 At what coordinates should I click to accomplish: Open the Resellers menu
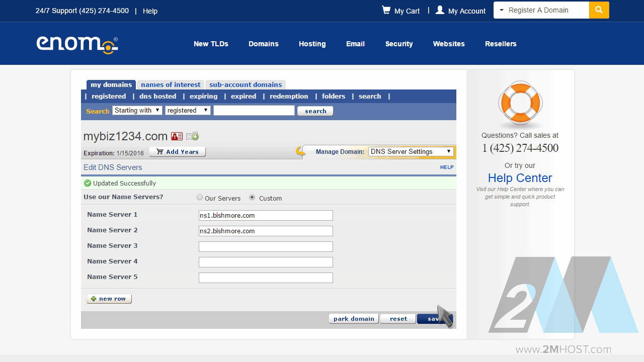coord(501,44)
